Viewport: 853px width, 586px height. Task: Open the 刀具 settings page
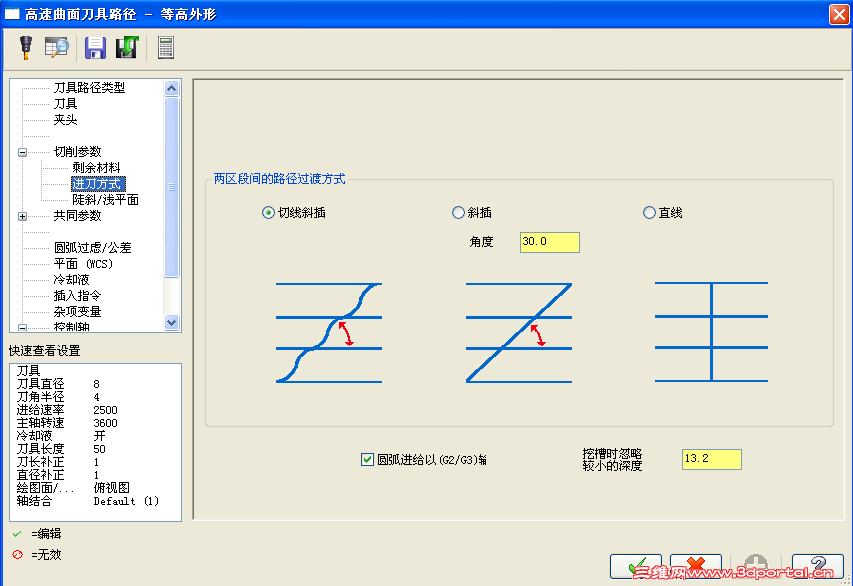68,103
